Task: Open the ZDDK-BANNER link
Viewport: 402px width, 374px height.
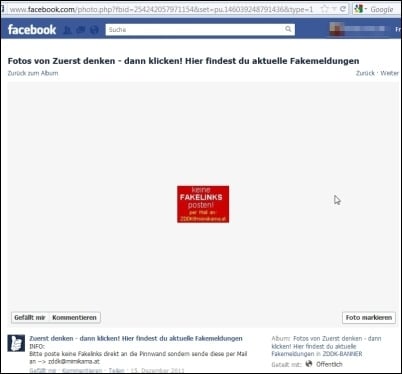Action: pos(342,354)
